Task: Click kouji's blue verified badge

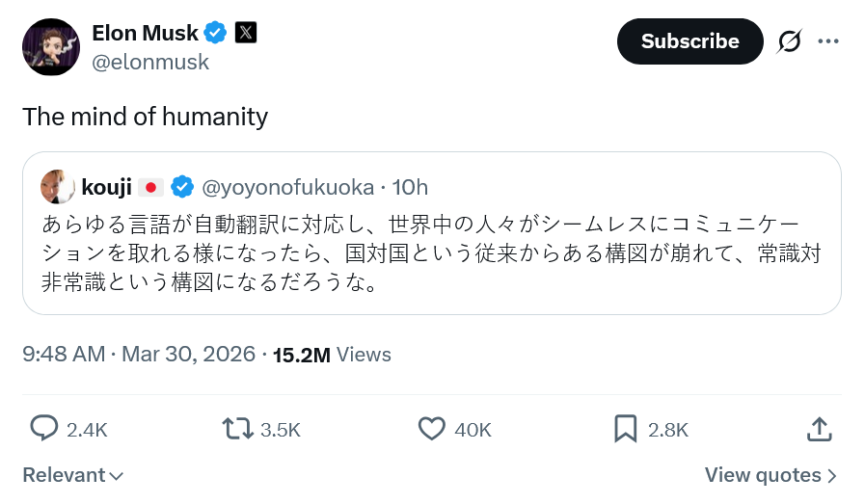Action: pyautogui.click(x=182, y=186)
